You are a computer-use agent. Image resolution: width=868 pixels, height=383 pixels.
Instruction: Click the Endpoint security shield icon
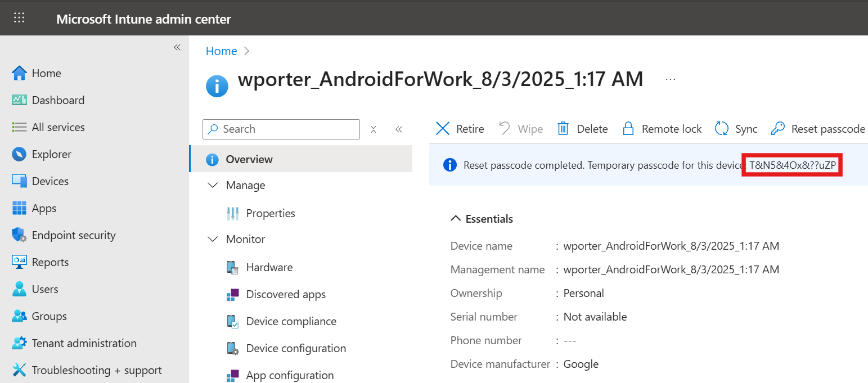pyautogui.click(x=19, y=235)
